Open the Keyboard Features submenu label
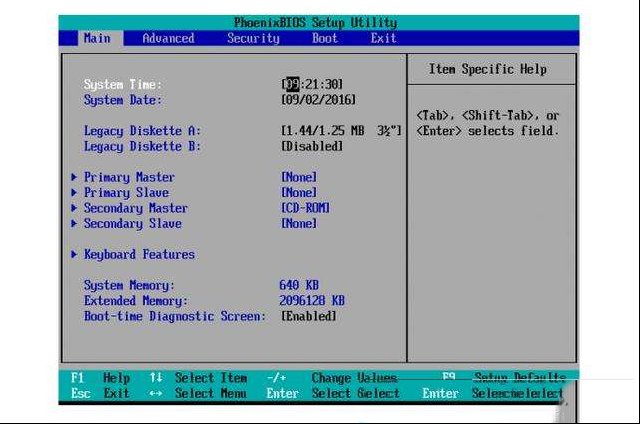This screenshot has height=424, width=640. 139,254
